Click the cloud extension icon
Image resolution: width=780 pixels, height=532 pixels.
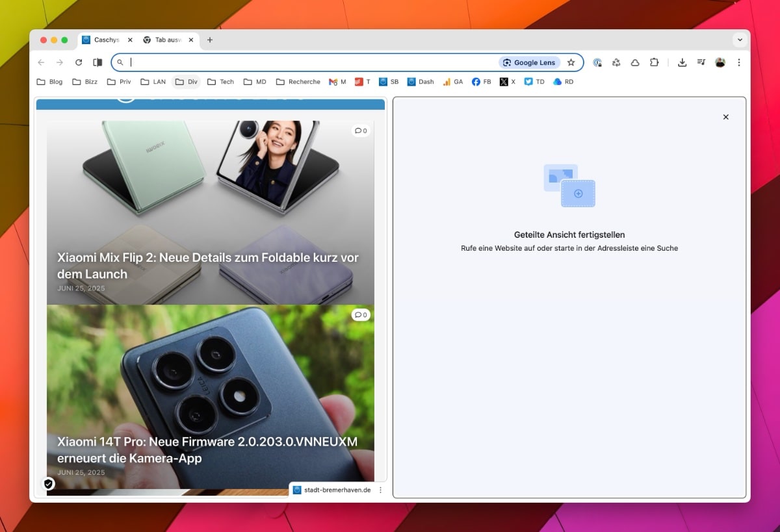(x=635, y=62)
